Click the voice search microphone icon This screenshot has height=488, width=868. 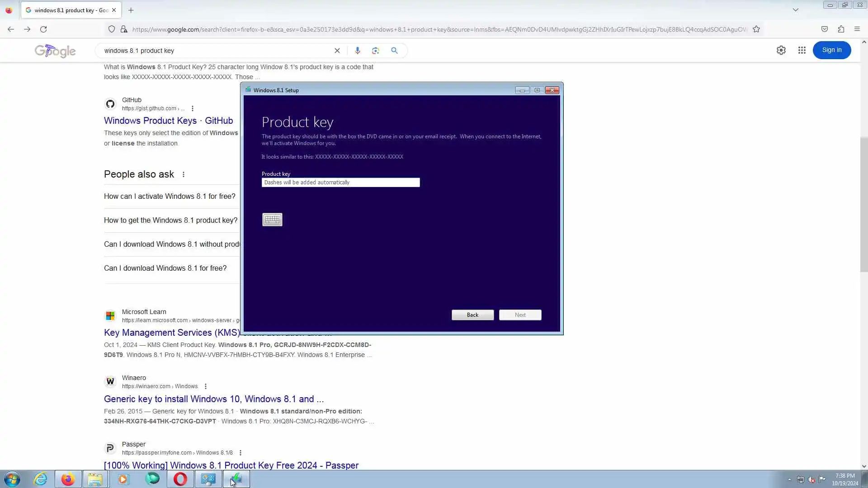(357, 51)
